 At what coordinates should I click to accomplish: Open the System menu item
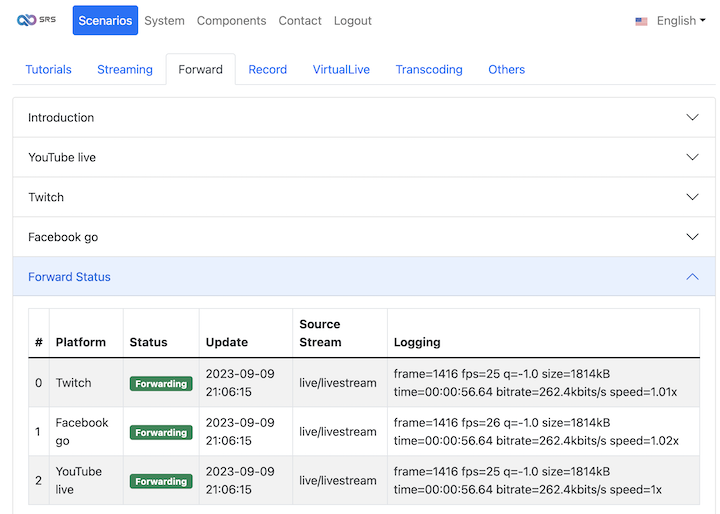(x=164, y=21)
